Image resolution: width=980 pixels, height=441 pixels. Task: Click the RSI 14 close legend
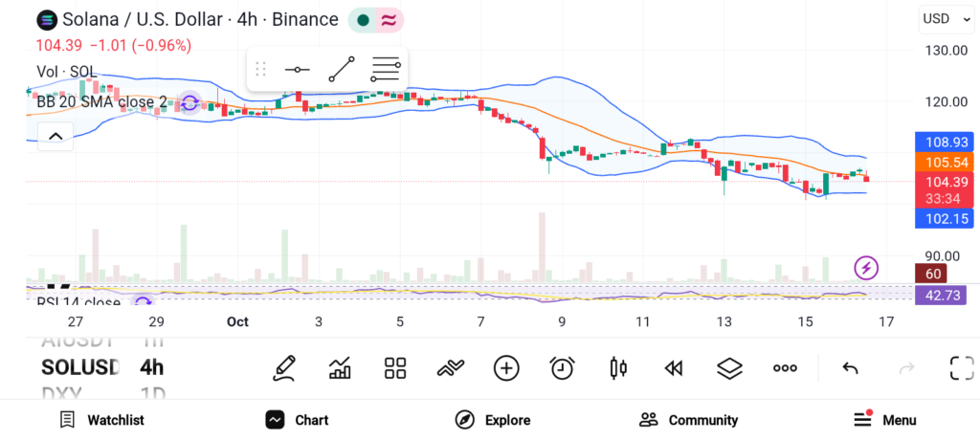pyautogui.click(x=78, y=303)
